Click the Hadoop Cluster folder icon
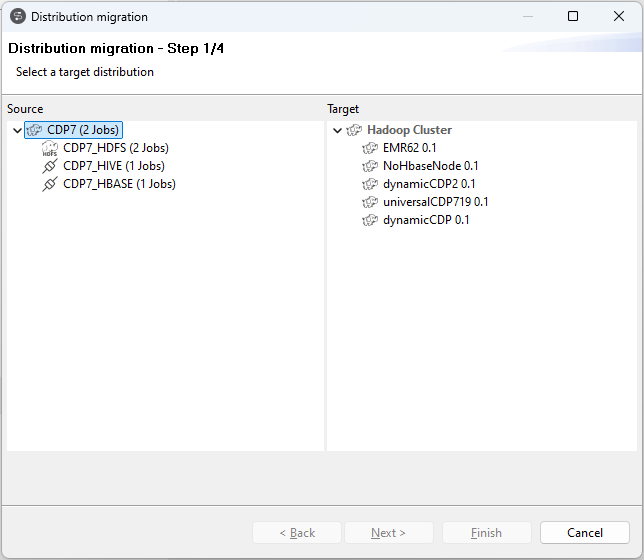 (x=354, y=130)
